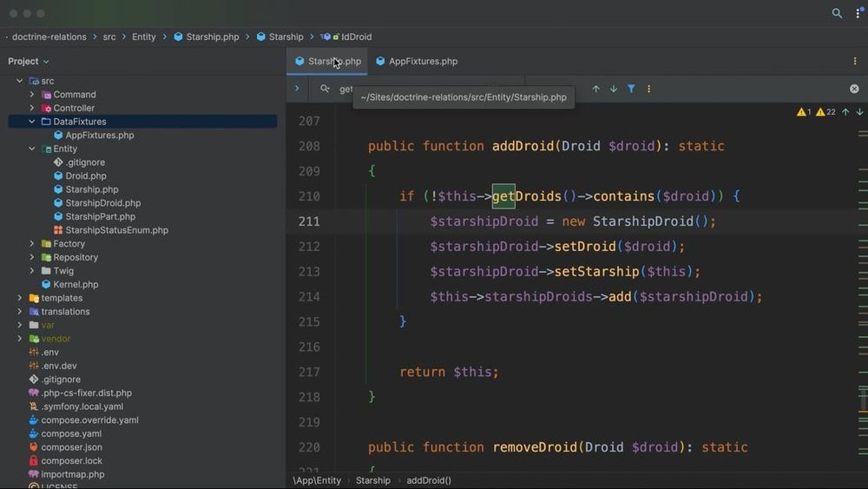Open the editor tabs options menu
868x489 pixels.
(855, 61)
